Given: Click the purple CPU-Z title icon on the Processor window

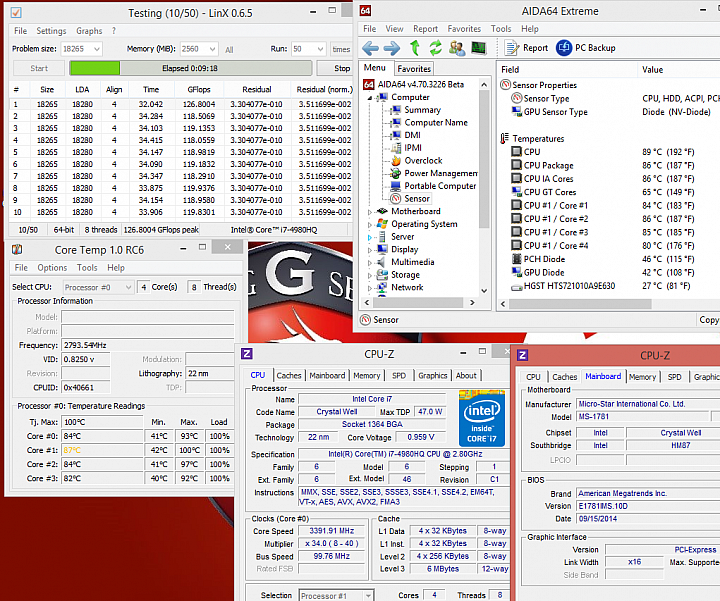Looking at the screenshot, I should click(247, 354).
